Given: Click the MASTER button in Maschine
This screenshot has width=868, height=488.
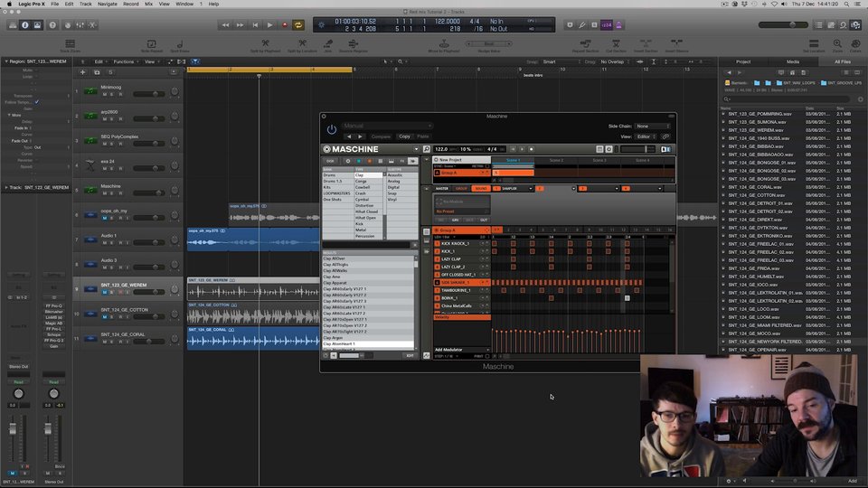Looking at the screenshot, I should [x=442, y=189].
